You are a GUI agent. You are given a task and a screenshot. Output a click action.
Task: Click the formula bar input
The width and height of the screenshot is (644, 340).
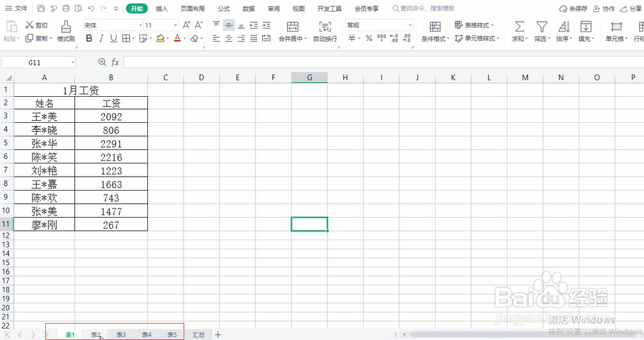384,62
